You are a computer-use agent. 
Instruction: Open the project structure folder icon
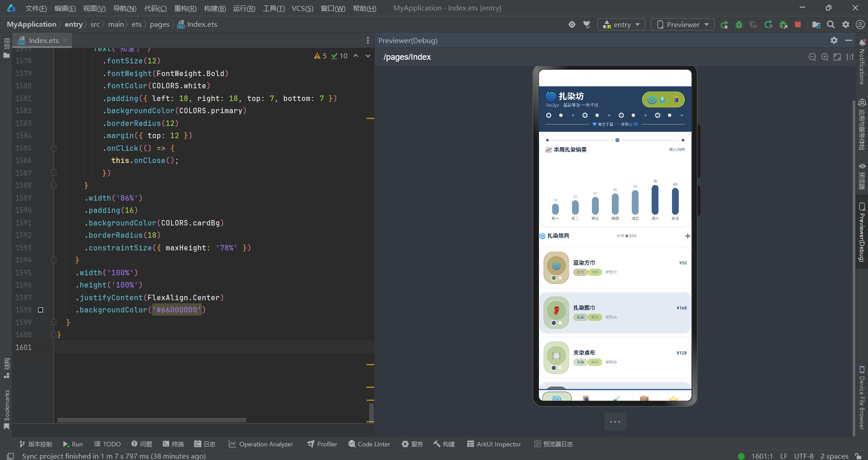pyautogui.click(x=816, y=24)
